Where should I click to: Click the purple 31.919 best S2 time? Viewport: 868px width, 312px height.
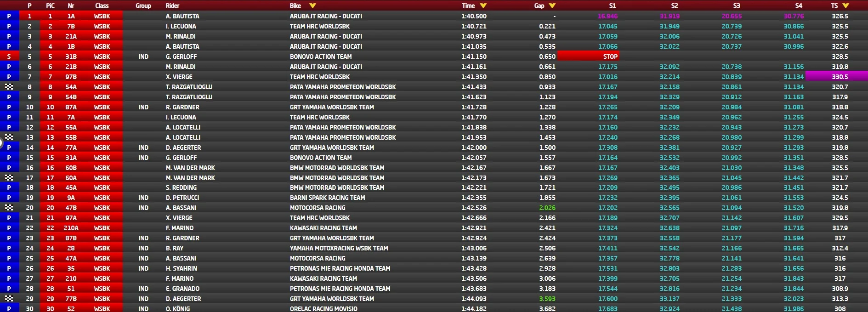tap(669, 16)
